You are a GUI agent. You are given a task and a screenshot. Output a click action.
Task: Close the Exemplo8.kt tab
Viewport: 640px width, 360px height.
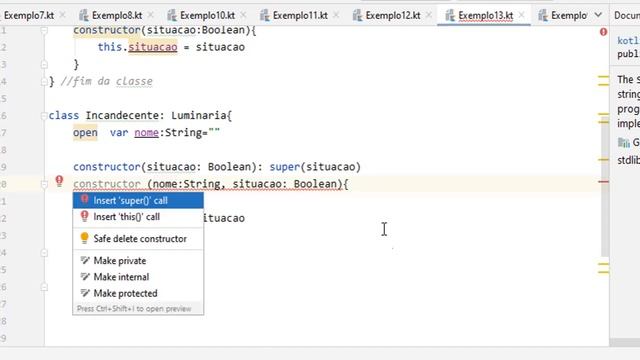pyautogui.click(x=151, y=15)
